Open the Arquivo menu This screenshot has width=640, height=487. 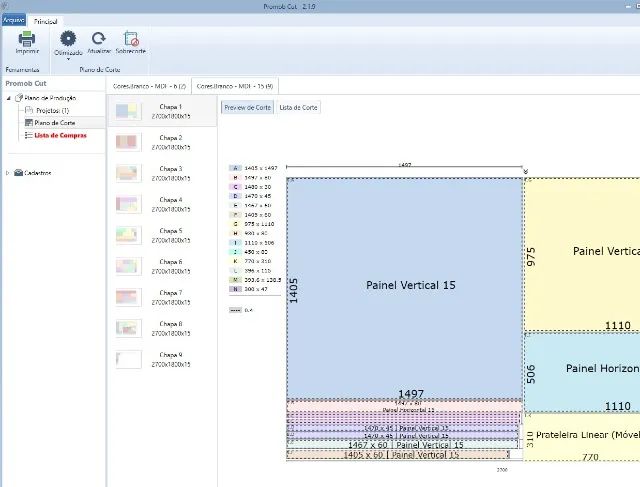pyautogui.click(x=14, y=19)
